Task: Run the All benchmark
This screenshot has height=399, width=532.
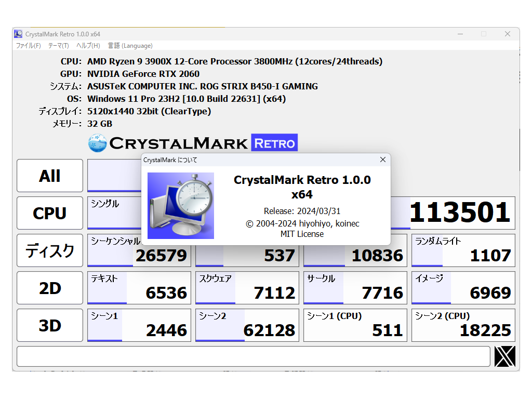Action: (x=49, y=176)
